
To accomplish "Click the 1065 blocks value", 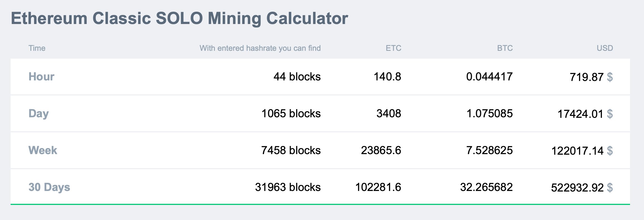I will pos(291,114).
